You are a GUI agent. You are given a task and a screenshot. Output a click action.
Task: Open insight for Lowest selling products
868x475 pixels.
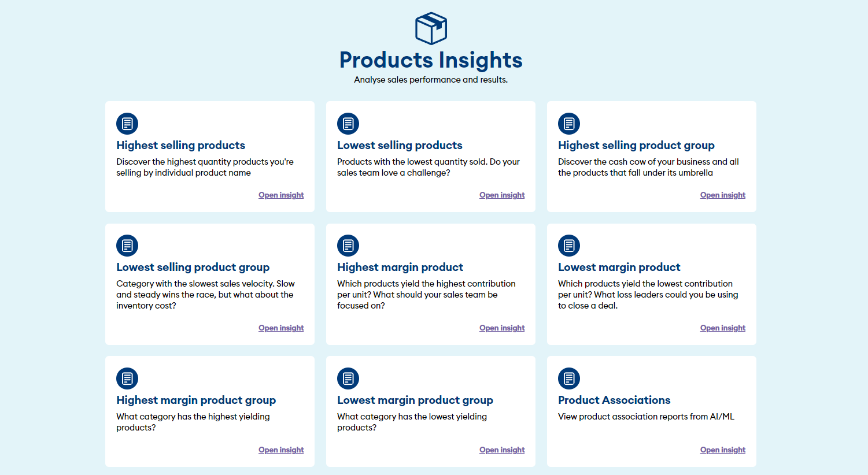(502, 195)
